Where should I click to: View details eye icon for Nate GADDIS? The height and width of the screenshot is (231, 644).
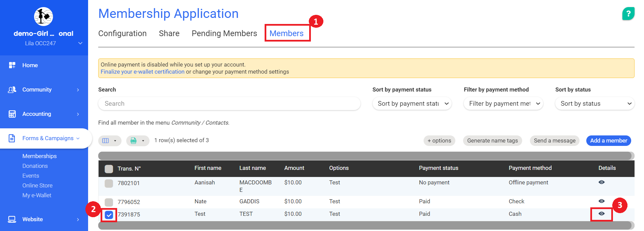coord(601,201)
